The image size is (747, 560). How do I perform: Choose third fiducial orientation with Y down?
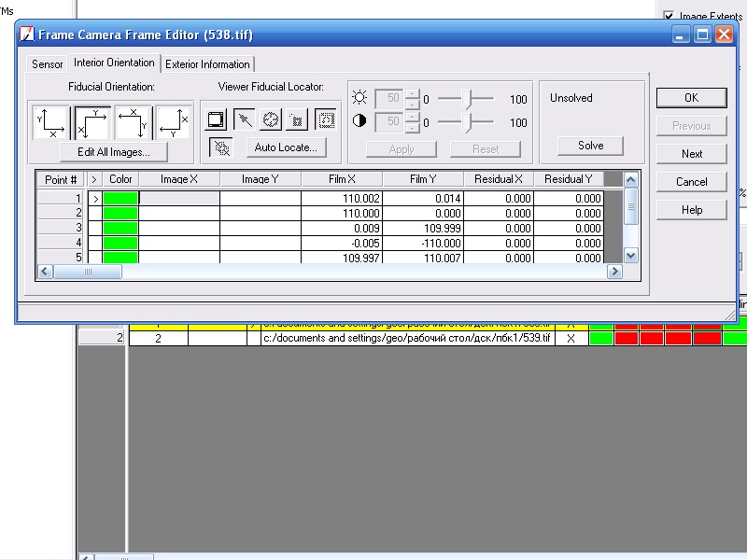(x=134, y=121)
